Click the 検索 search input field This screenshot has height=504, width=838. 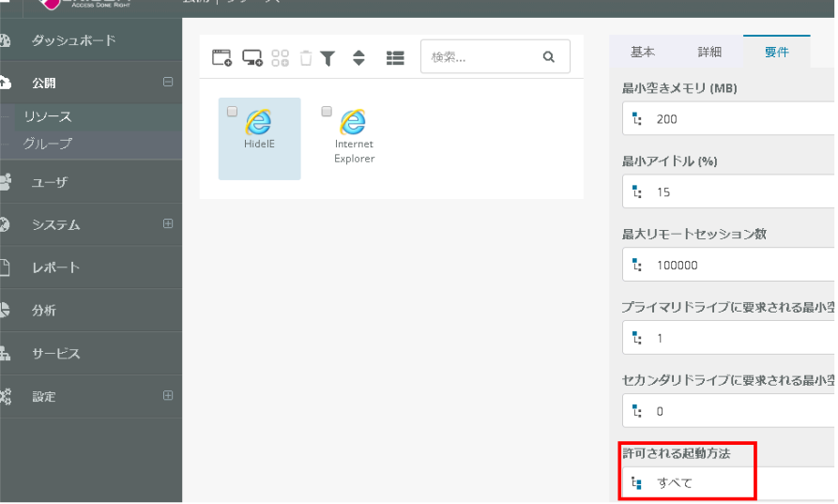[480, 57]
